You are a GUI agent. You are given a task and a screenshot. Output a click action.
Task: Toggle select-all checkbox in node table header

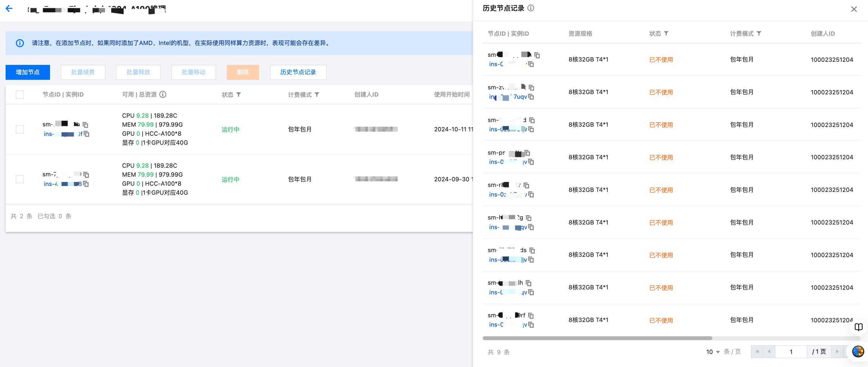click(20, 95)
